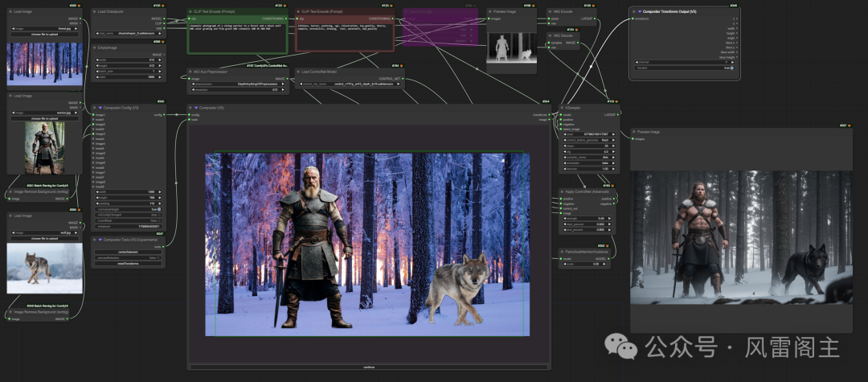The width and height of the screenshot is (868, 382).
Task: Open image selector showing wolf.jpg
Action: [x=45, y=233]
